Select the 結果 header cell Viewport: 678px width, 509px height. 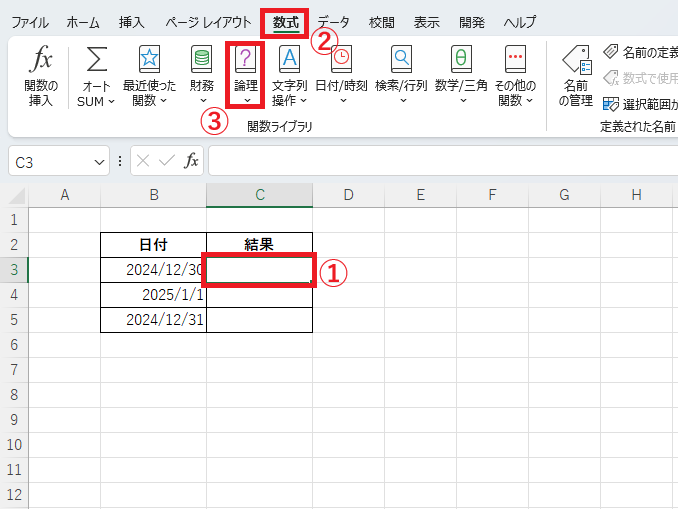pyautogui.click(x=259, y=245)
